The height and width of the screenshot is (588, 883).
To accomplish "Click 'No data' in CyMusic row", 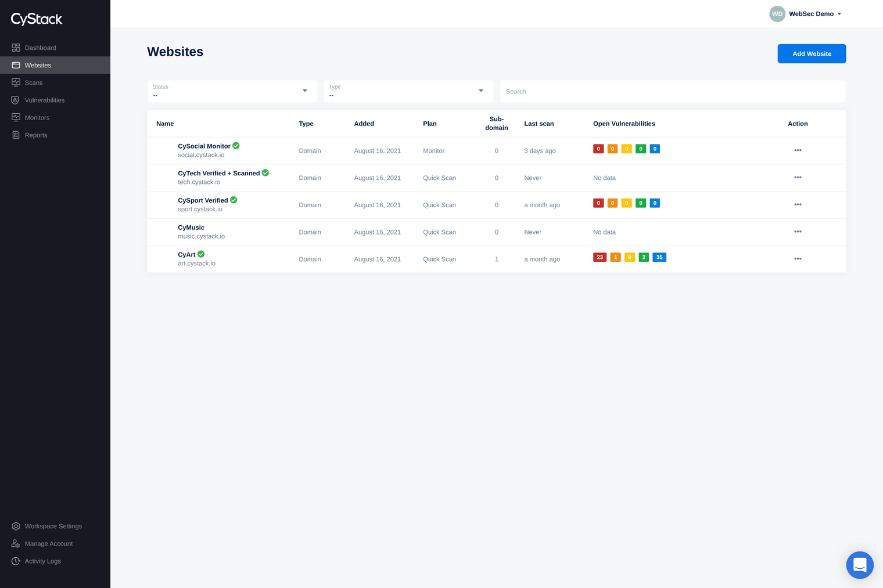I will (x=604, y=232).
